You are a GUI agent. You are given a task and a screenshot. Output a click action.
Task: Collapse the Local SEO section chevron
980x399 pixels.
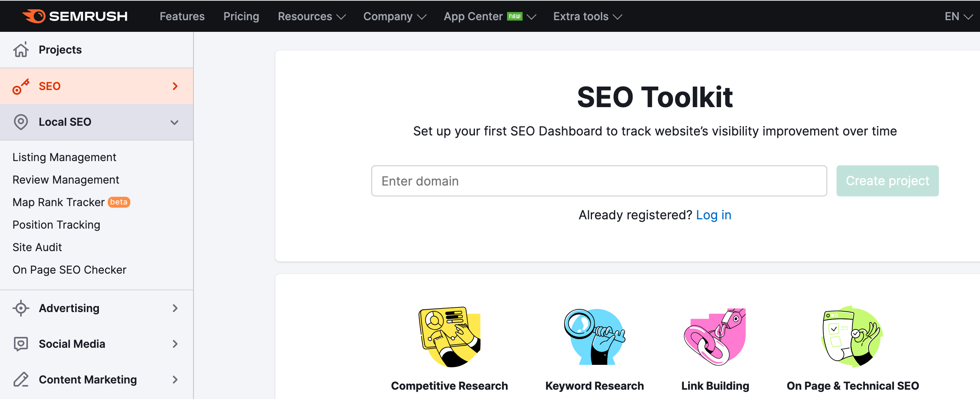pyautogui.click(x=174, y=122)
